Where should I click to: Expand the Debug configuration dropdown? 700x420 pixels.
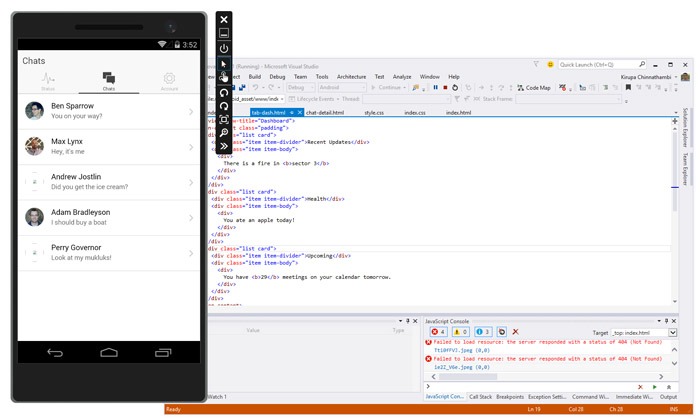(301, 88)
